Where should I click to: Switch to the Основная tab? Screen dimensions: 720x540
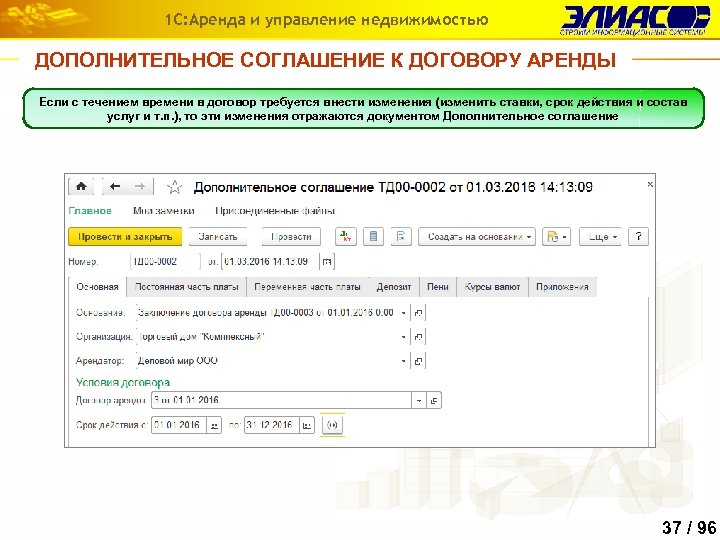(x=97, y=287)
